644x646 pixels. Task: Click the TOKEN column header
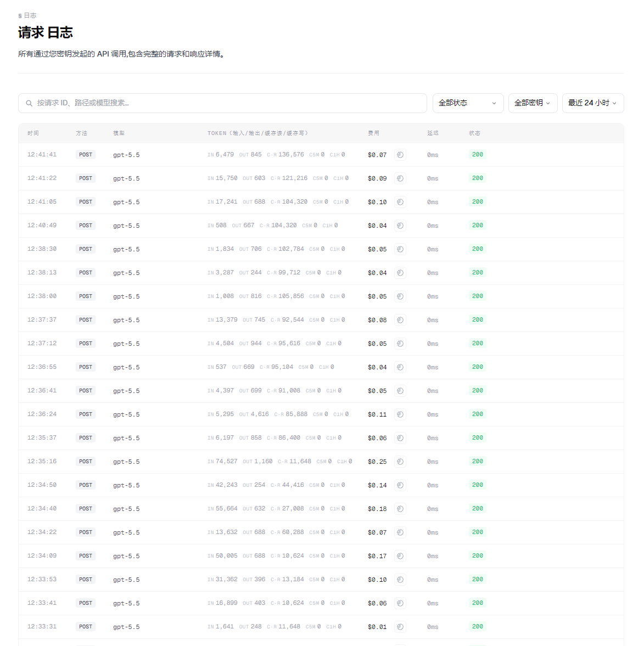click(x=258, y=133)
